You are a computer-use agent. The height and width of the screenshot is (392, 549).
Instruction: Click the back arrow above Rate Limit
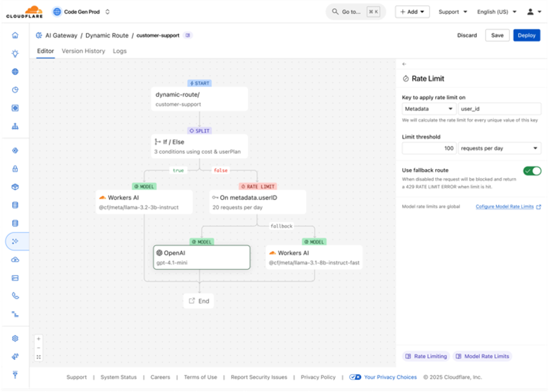(x=404, y=64)
